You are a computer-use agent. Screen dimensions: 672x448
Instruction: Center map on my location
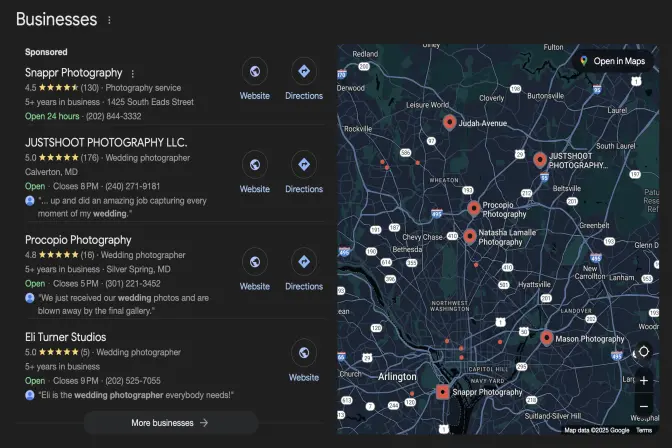pyautogui.click(x=644, y=352)
